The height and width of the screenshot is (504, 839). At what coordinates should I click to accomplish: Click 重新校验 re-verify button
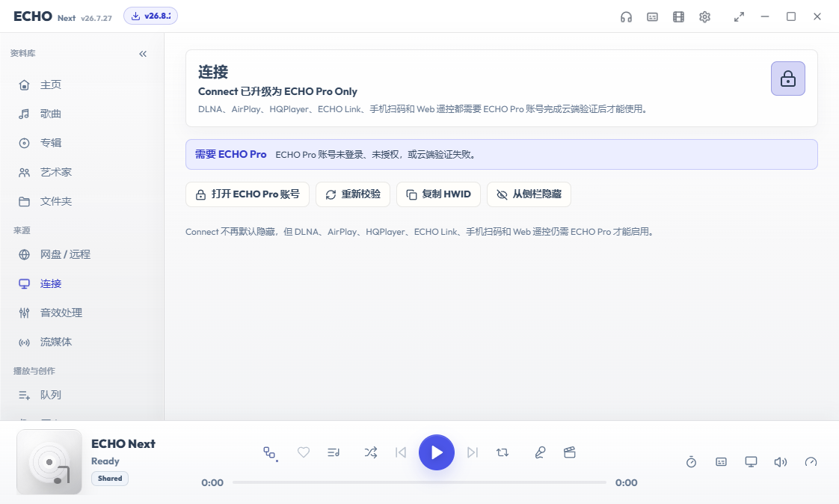[x=353, y=194]
